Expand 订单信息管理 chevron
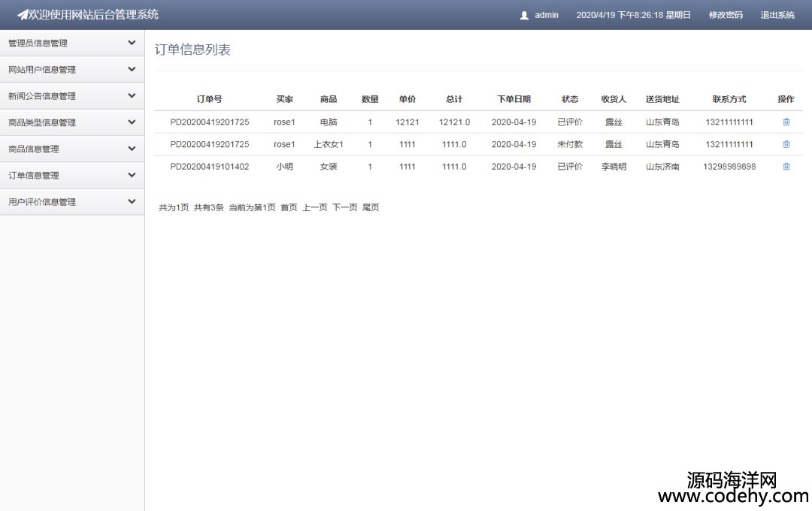The width and height of the screenshot is (812, 511). coord(132,175)
